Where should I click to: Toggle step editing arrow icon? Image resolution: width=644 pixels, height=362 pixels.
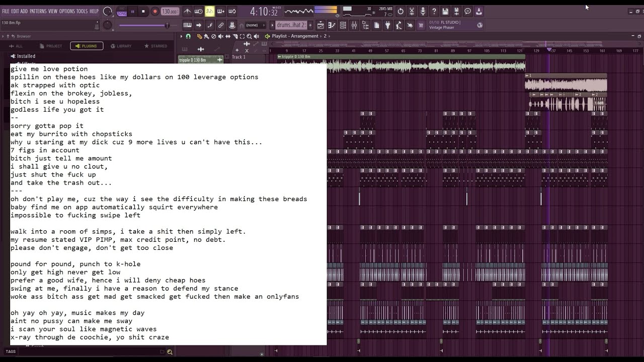tap(199, 25)
